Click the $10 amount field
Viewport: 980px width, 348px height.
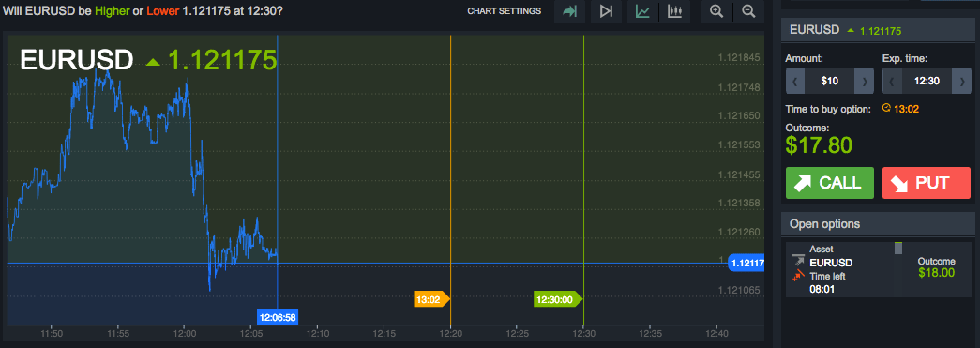[830, 82]
